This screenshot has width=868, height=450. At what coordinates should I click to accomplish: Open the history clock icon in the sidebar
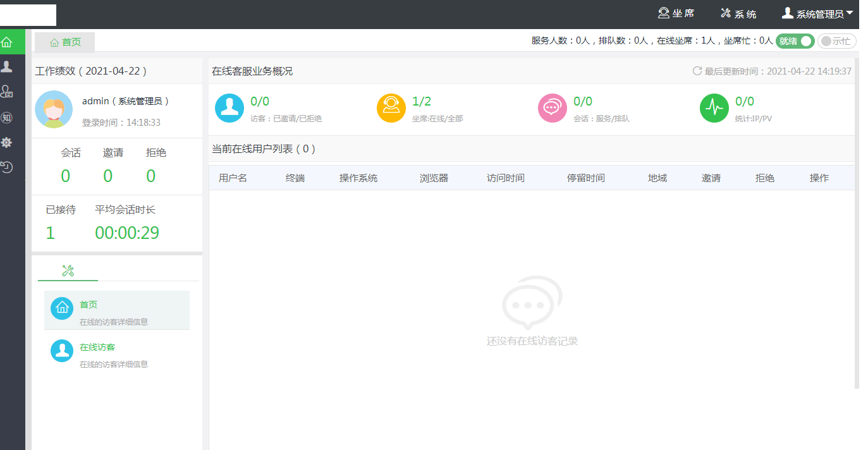7,167
